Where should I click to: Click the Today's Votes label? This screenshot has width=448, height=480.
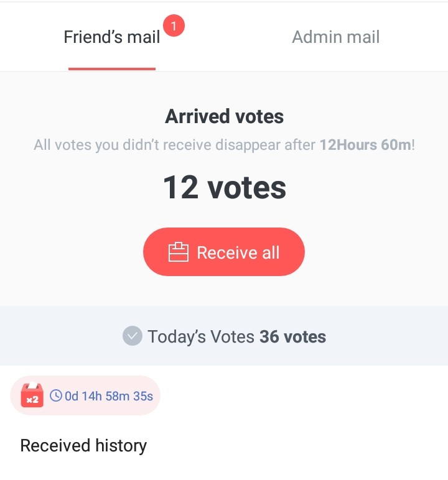(201, 337)
